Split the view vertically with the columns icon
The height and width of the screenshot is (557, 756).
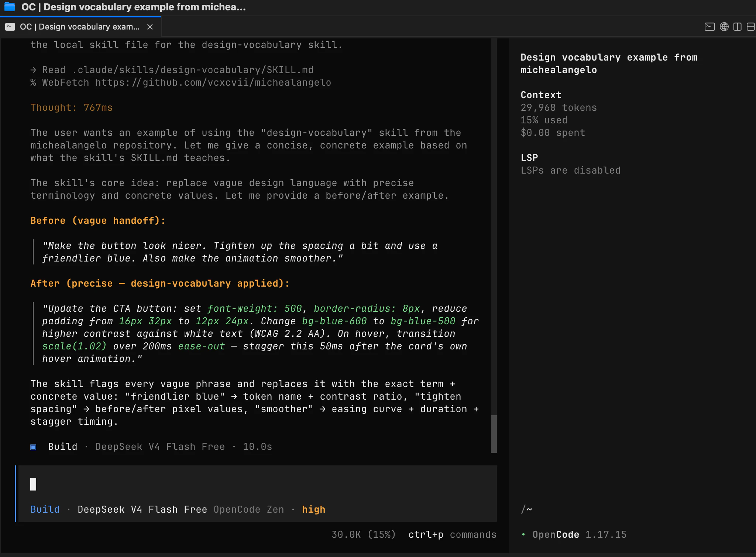click(738, 27)
